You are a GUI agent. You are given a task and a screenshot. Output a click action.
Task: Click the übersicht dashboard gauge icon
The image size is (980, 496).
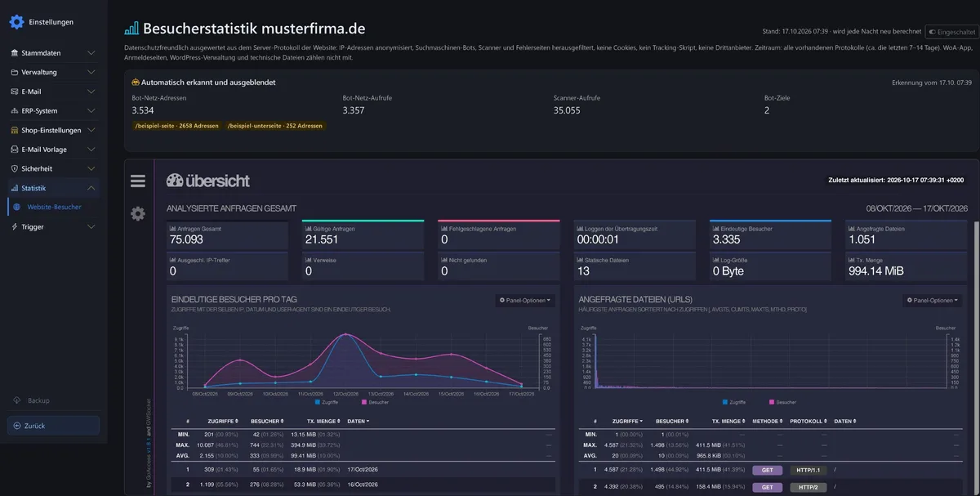[175, 181]
